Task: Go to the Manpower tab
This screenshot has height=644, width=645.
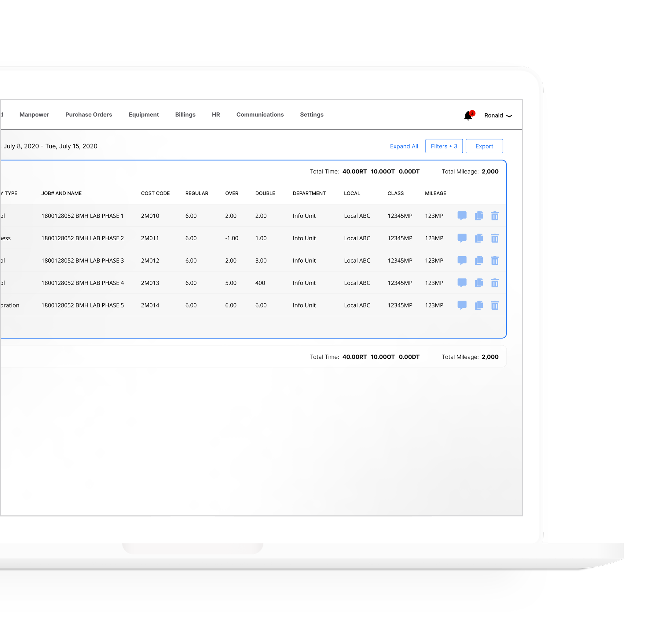Action: tap(34, 115)
